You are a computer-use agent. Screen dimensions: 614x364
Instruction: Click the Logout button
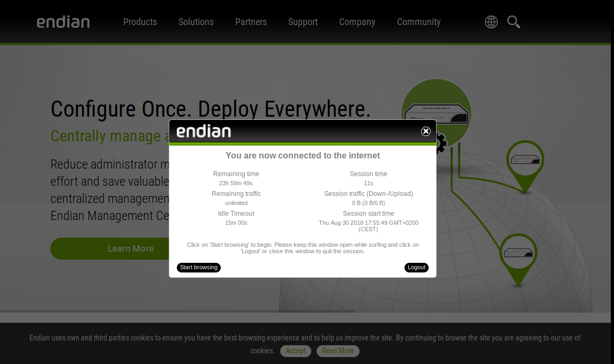click(x=416, y=267)
